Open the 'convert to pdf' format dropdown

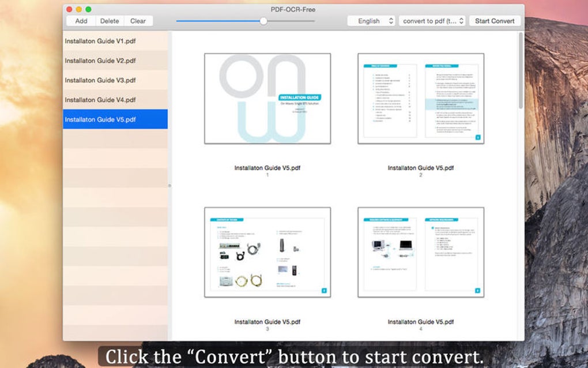pos(429,21)
